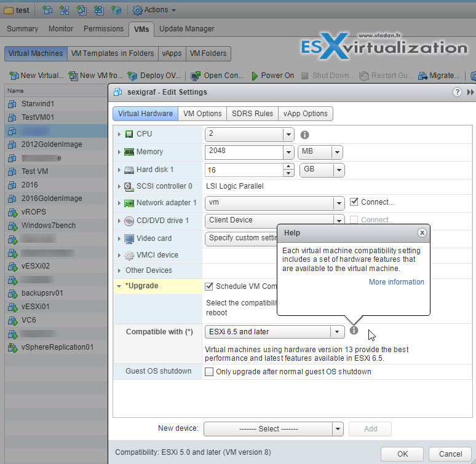Select the Starwind1 VM icon
This screenshot has width=476, height=464.
(x=12, y=104)
